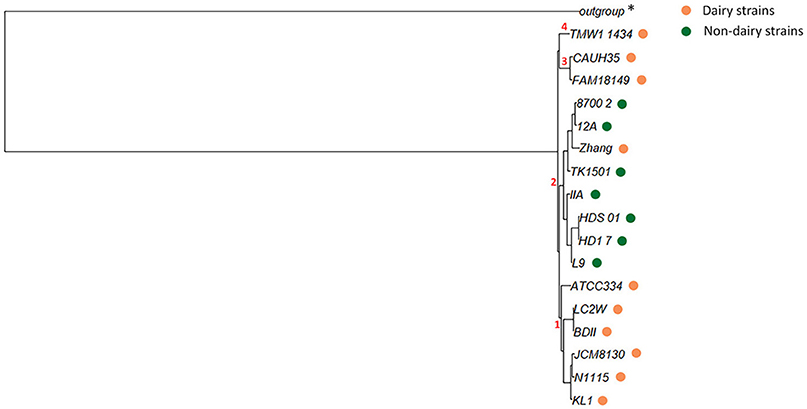The height and width of the screenshot is (409, 807).
Task: Select the ATCC334 strain label
Action: pos(597,286)
